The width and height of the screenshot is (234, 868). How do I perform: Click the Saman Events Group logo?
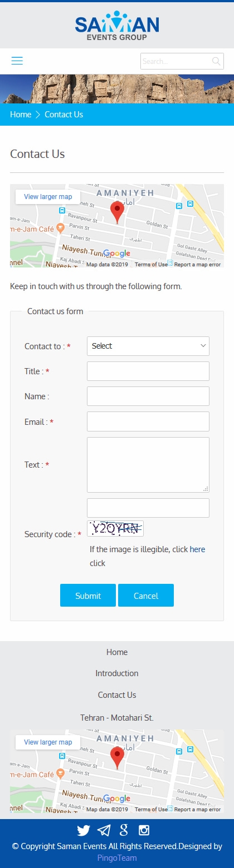pyautogui.click(x=117, y=26)
